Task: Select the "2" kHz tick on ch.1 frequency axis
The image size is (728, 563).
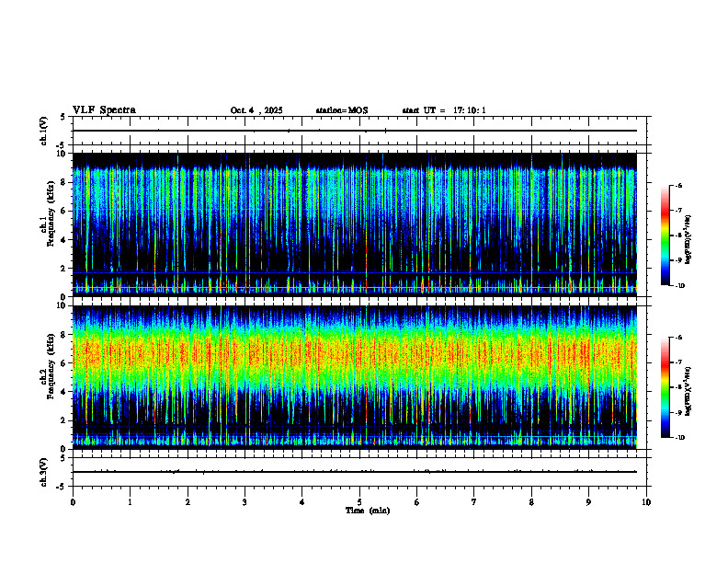Action: [x=64, y=269]
